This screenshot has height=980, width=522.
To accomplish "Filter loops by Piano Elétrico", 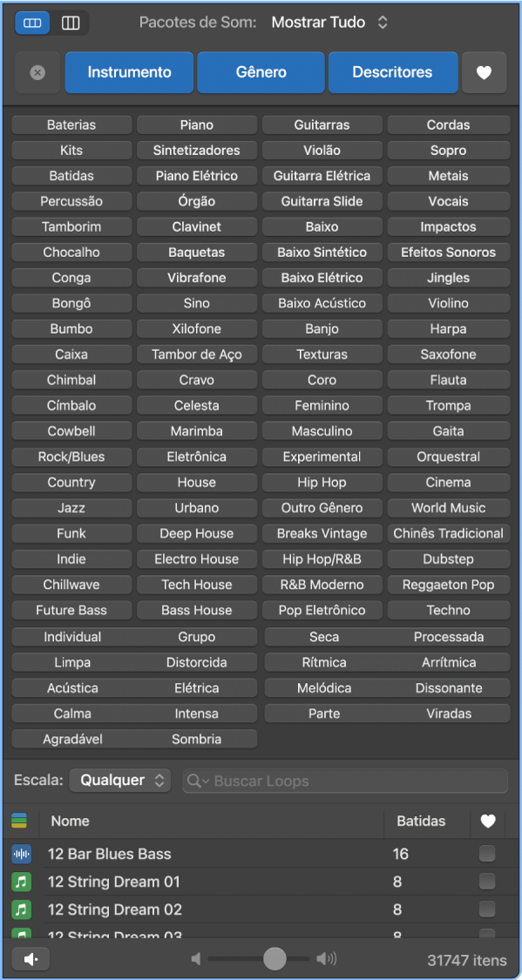I will (x=197, y=176).
